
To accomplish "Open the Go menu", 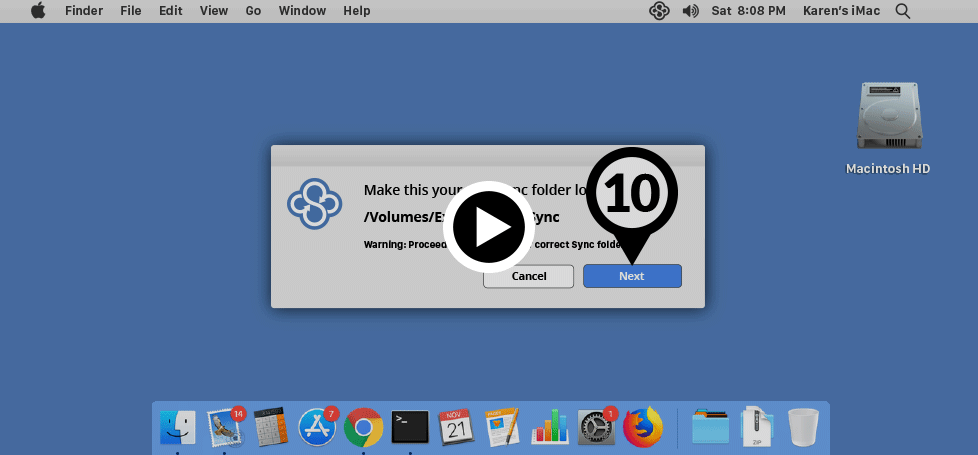I will pos(253,11).
